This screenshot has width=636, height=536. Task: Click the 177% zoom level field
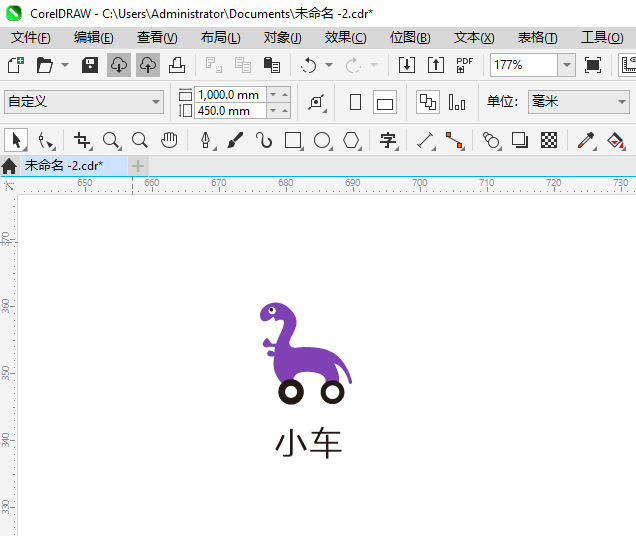524,65
